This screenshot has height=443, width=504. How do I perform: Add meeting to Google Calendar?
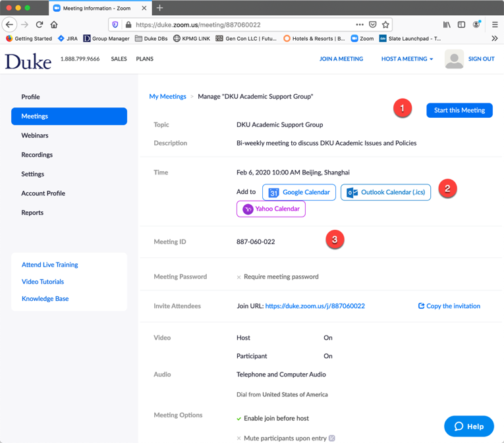pyautogui.click(x=299, y=192)
